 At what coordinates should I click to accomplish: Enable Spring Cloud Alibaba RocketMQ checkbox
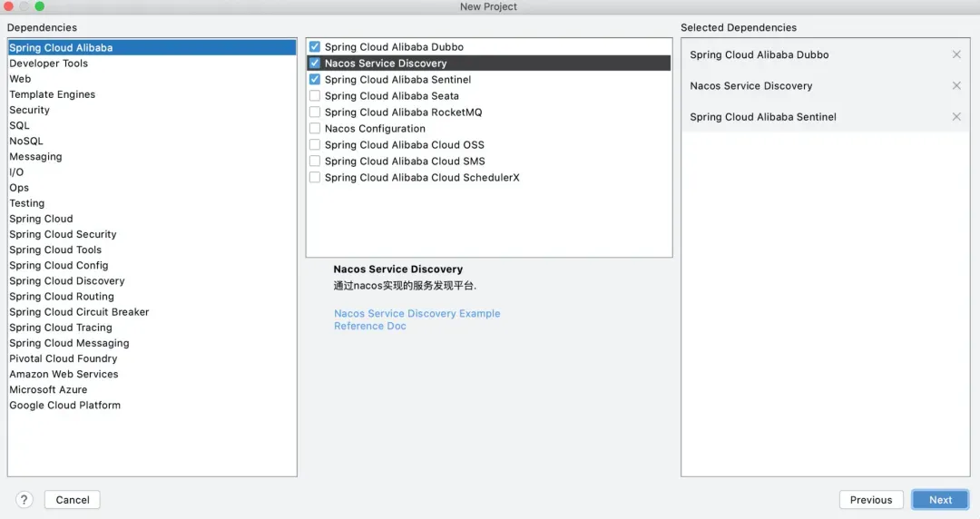click(x=314, y=112)
